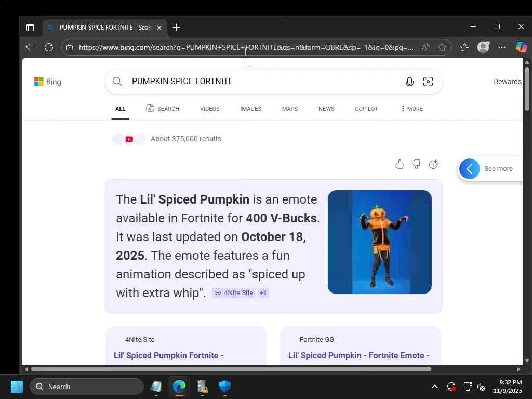
Task: Dislike the answer with thumbs down
Action: pos(416,165)
